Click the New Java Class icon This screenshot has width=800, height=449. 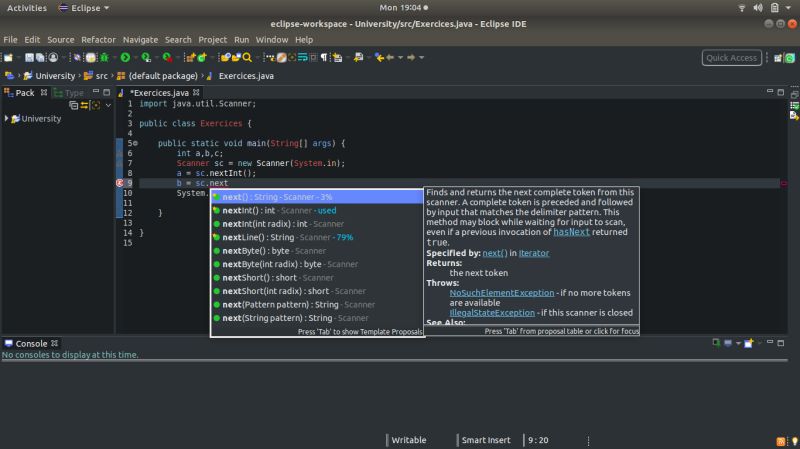[x=202, y=58]
